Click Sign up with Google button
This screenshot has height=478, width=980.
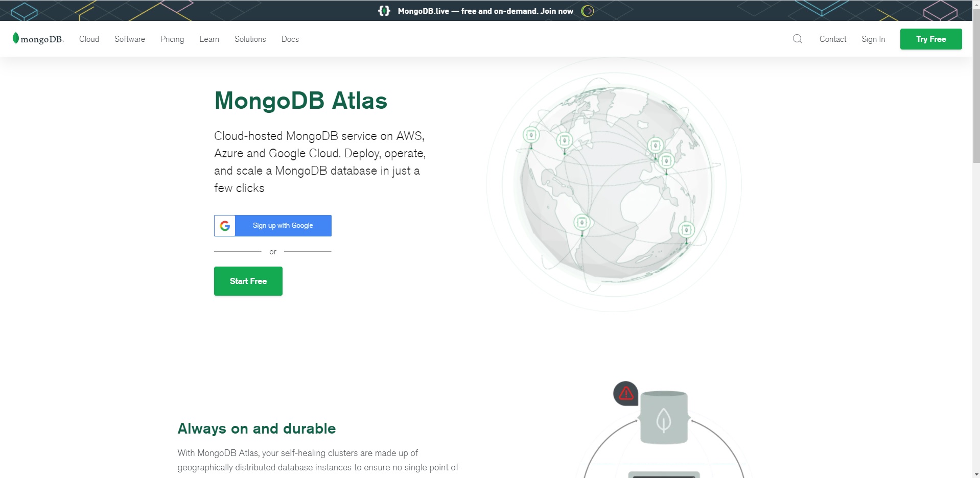(283, 226)
